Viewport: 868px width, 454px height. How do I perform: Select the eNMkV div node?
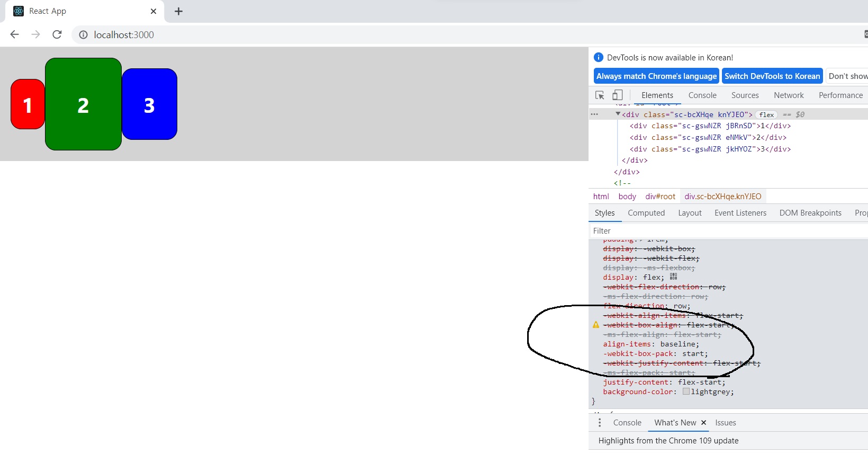coord(708,138)
